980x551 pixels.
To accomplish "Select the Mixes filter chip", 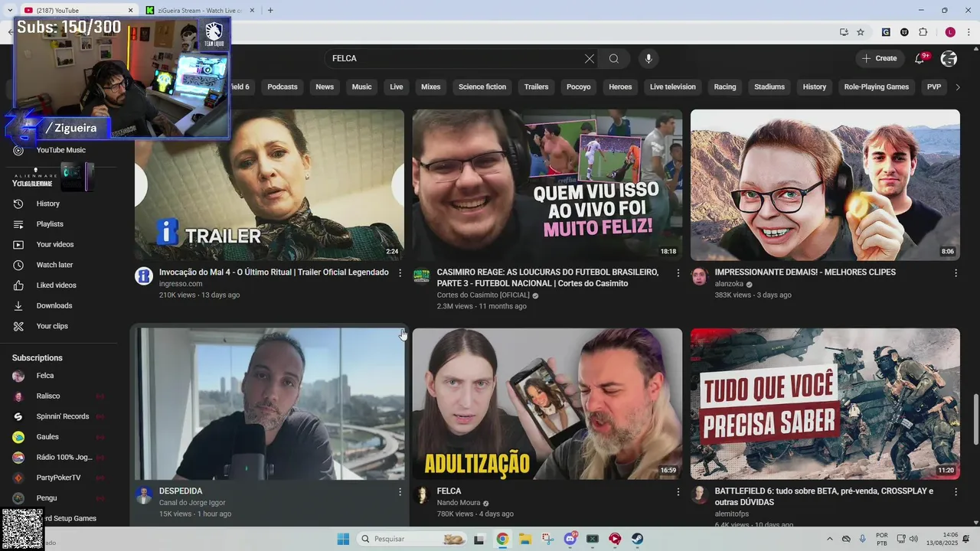I will (x=431, y=87).
